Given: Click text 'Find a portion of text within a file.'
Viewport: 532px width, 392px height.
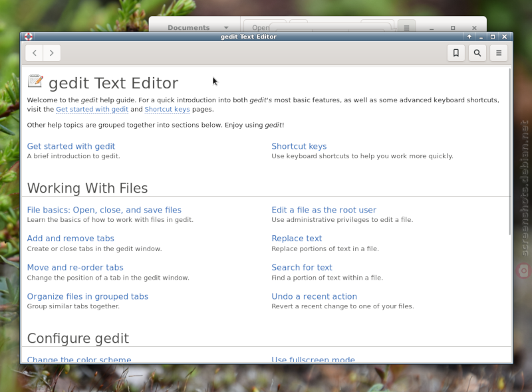Looking at the screenshot, I should click(327, 278).
